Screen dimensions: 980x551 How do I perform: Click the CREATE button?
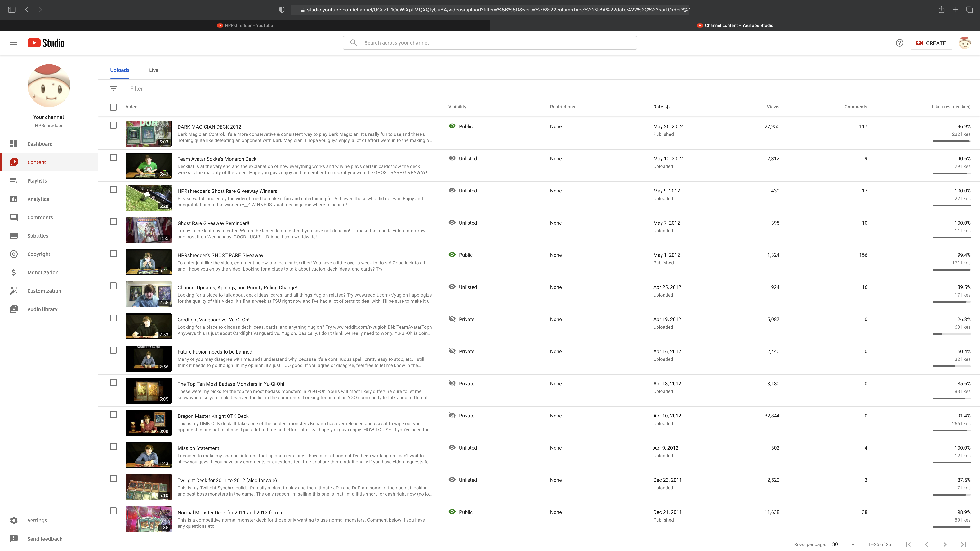[931, 43]
